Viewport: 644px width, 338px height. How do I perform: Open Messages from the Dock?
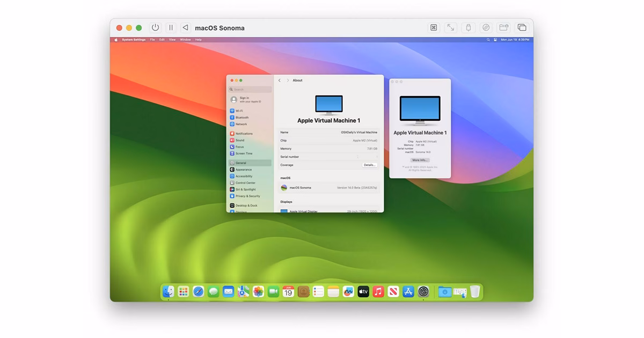(214, 291)
